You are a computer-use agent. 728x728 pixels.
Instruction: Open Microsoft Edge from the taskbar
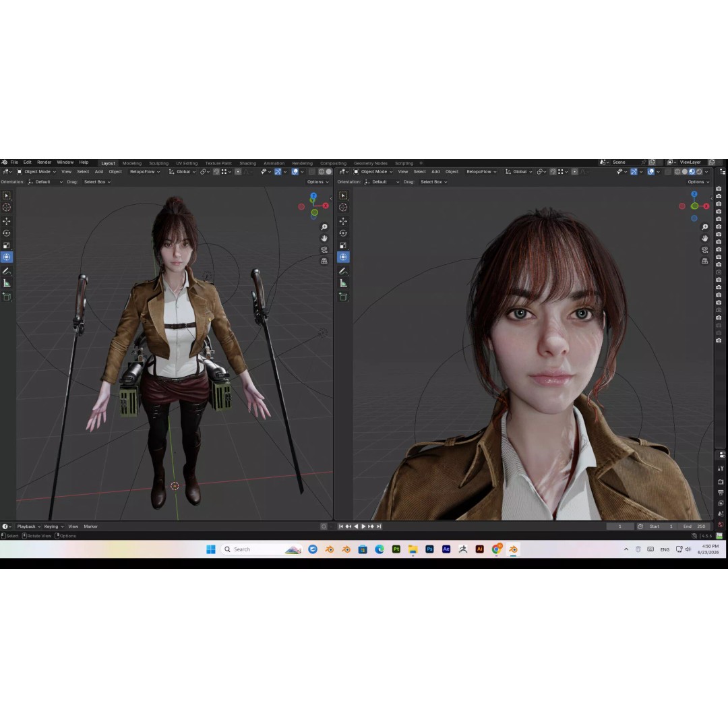[380, 549]
